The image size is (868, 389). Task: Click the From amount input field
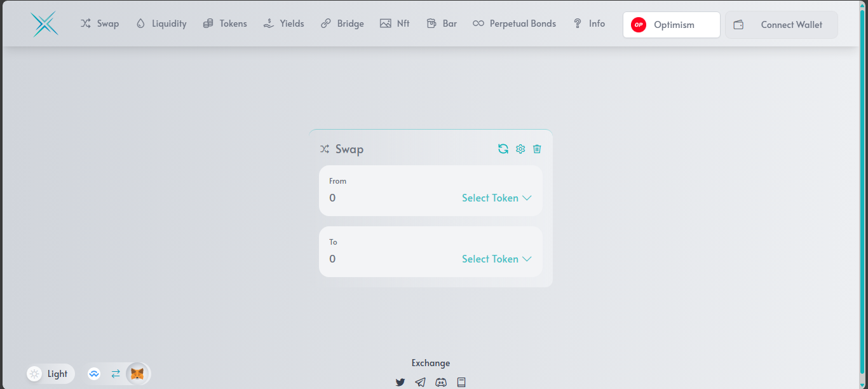coord(381,198)
